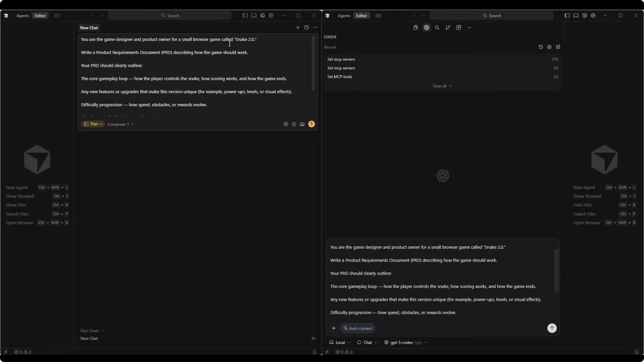Switch to Agents tab in left window
This screenshot has height=362, width=644.
click(x=23, y=16)
